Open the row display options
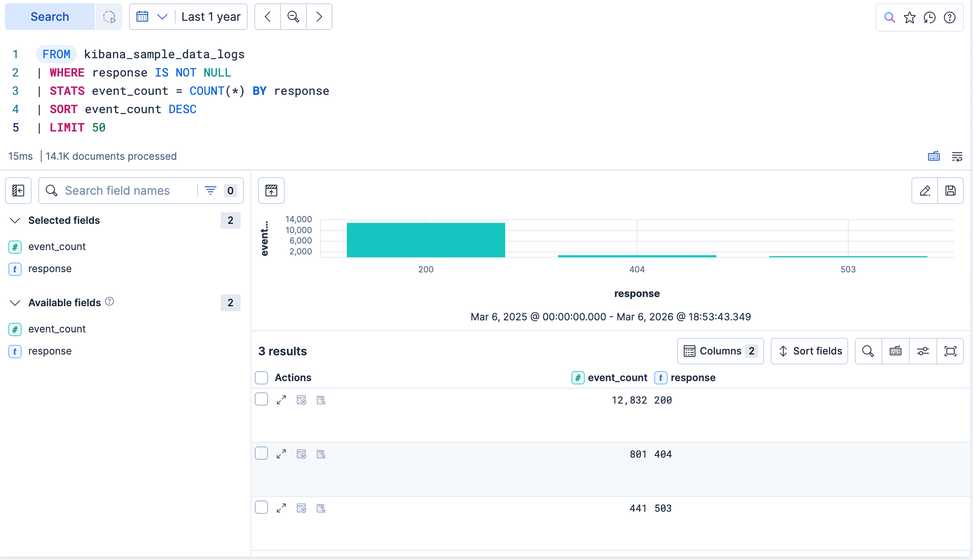This screenshot has height=560, width=973. 923,351
